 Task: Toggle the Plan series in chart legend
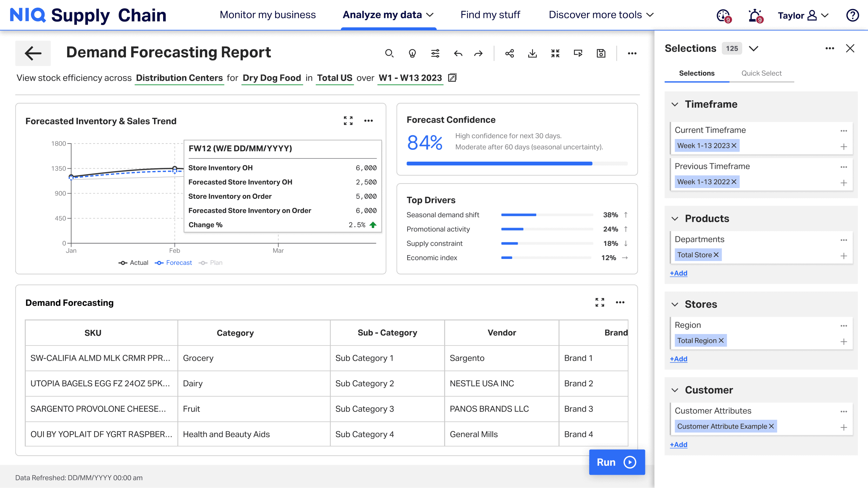(211, 263)
